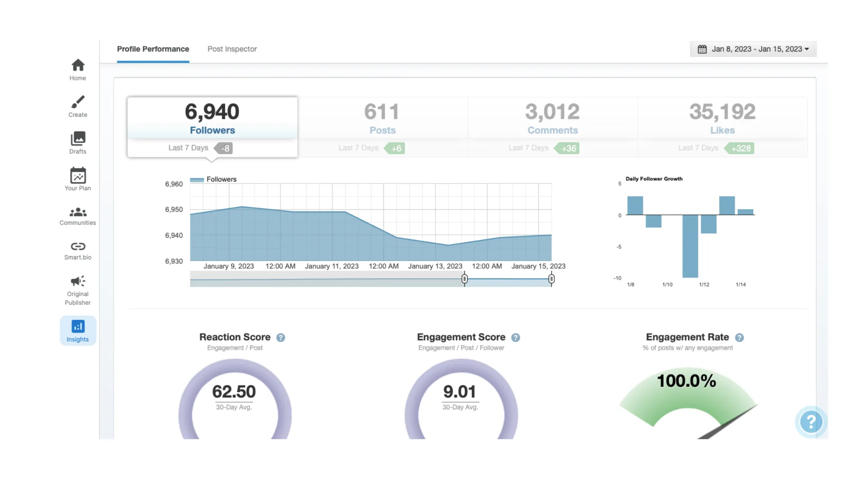Click the Followers legend color swatch
Viewport: 868px width, 488px height.
[197, 180]
